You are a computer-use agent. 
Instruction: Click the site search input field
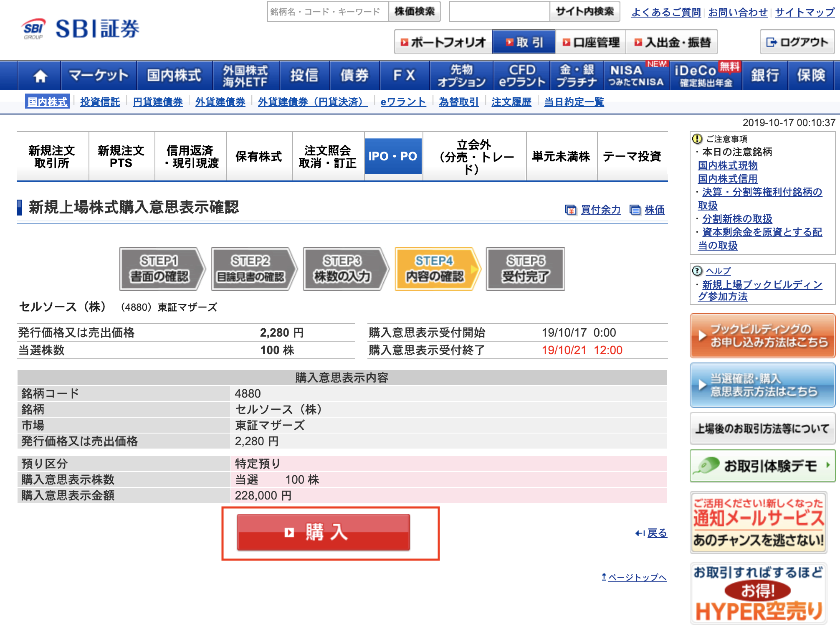pos(499,11)
